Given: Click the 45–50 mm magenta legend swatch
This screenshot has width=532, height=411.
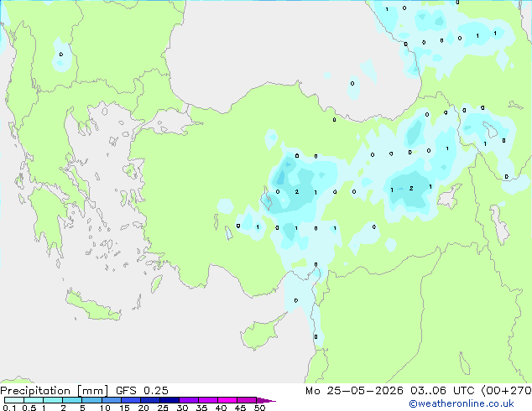Looking at the screenshot, I should tap(247, 400).
